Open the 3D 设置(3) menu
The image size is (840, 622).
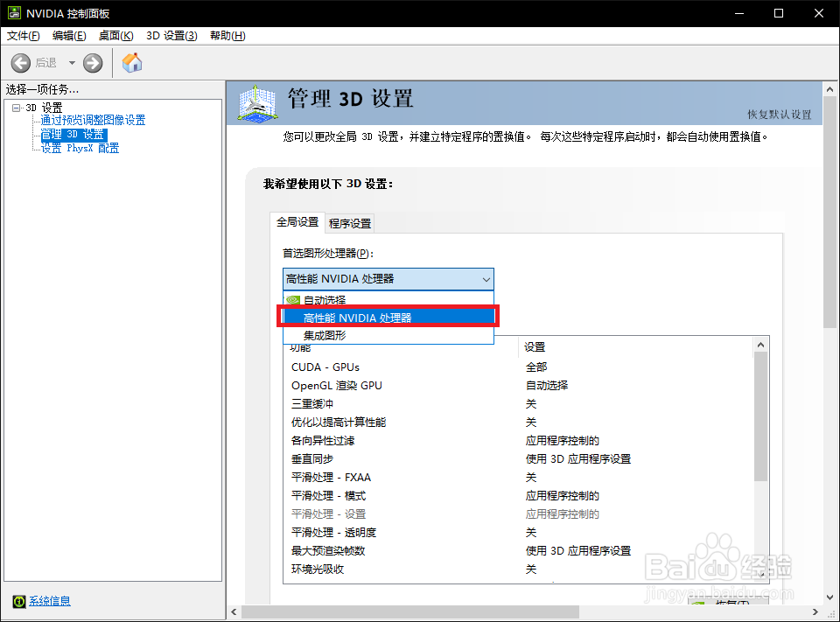[x=171, y=36]
